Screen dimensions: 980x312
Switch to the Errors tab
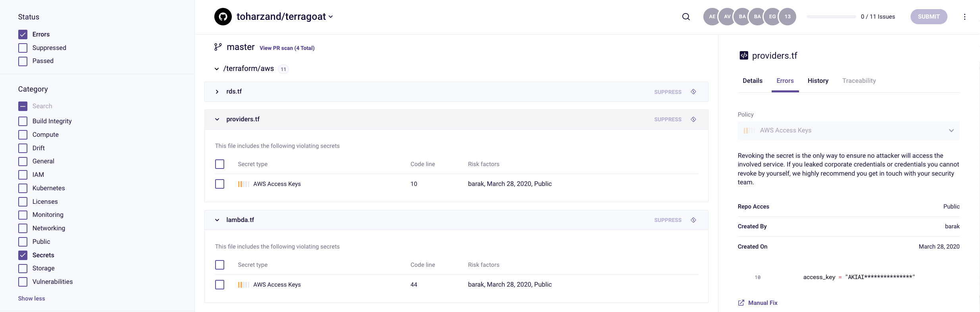(785, 81)
